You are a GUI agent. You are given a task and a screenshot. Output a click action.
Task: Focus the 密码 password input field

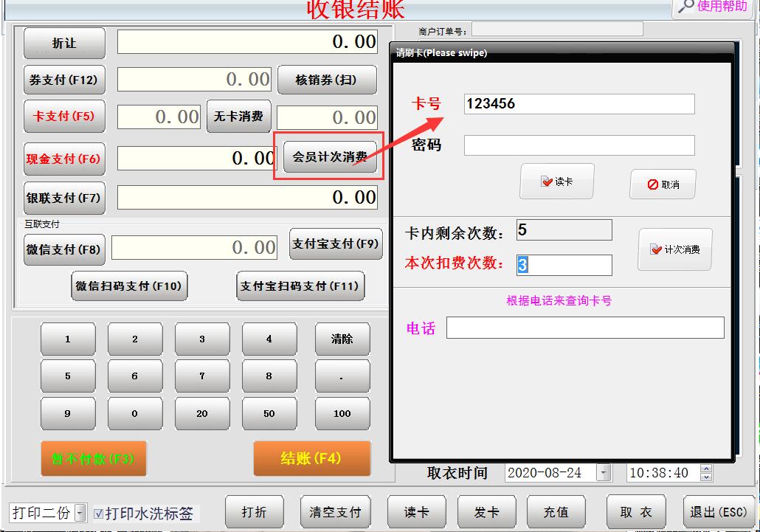coord(578,145)
